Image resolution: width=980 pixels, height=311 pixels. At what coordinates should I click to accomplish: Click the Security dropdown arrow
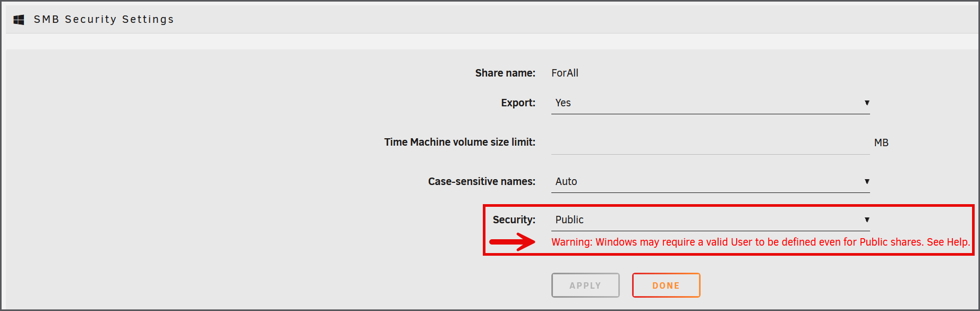click(866, 220)
